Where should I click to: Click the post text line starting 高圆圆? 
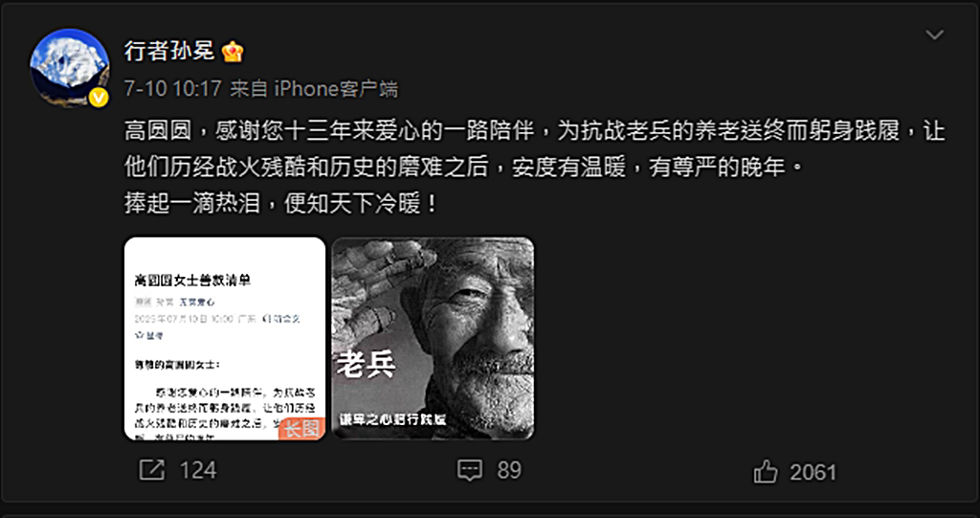(535, 132)
